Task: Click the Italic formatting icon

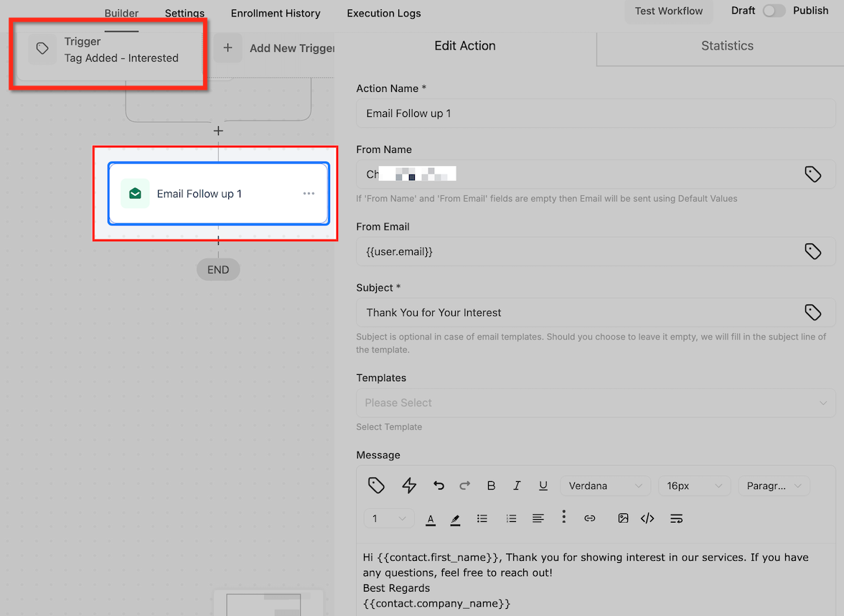Action: [517, 486]
